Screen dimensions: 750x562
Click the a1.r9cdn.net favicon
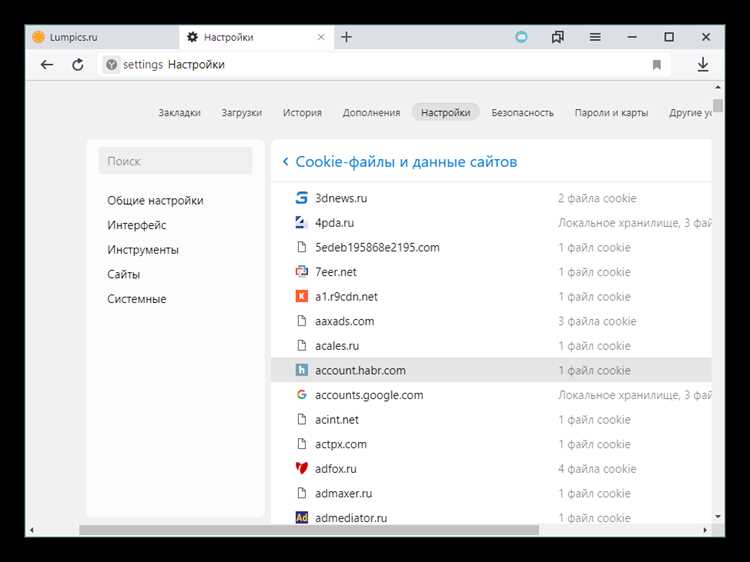pos(301,297)
